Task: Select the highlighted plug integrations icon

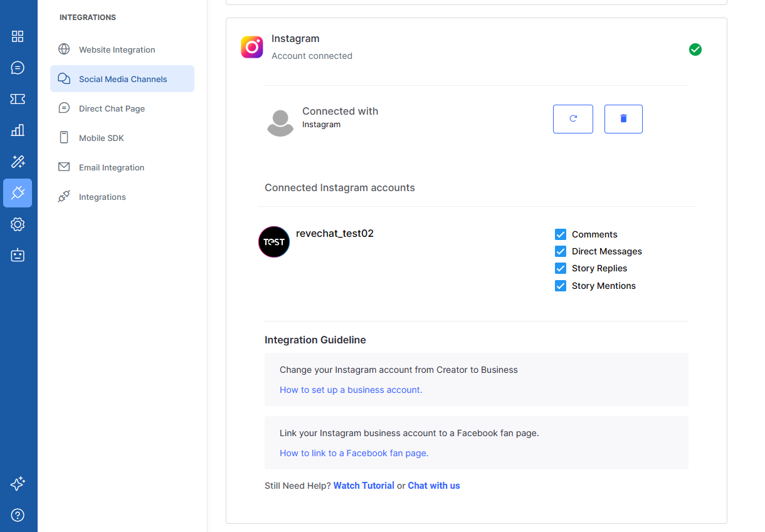Action: tap(18, 193)
